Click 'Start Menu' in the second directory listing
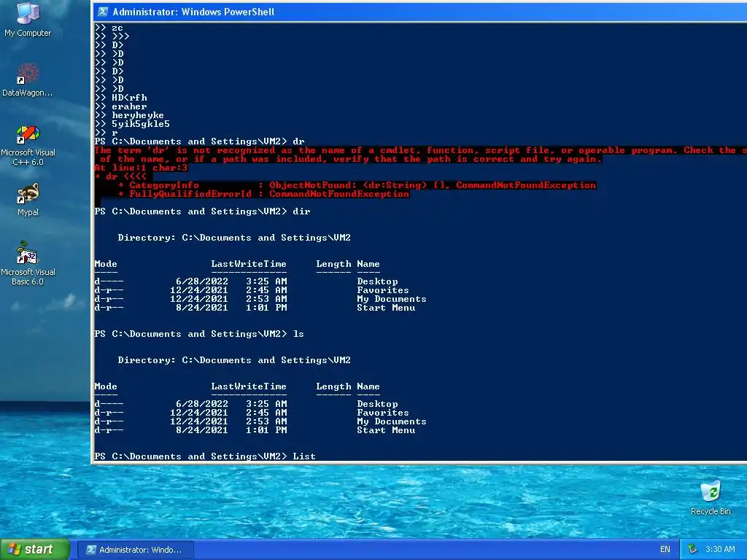 pyautogui.click(x=386, y=430)
